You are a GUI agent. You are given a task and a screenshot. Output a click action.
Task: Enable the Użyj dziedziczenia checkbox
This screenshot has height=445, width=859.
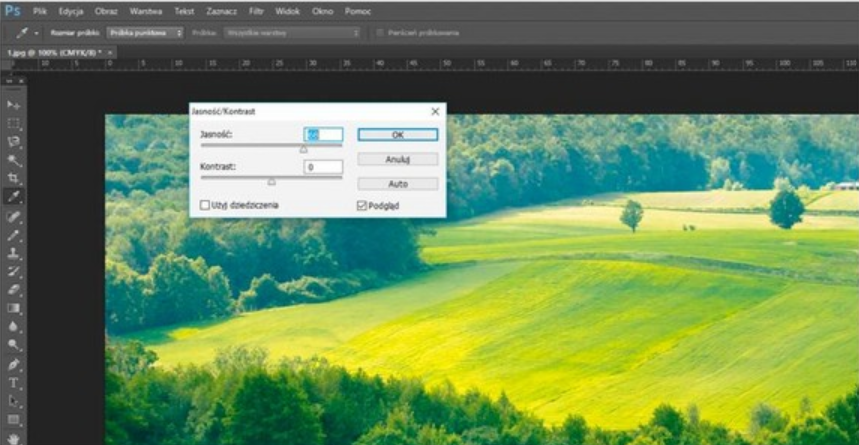point(205,205)
